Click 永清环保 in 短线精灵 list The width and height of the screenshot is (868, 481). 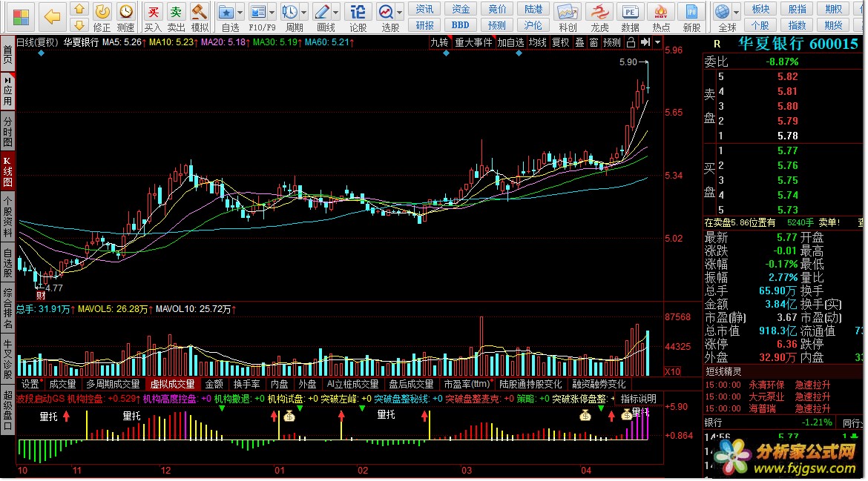(766, 385)
